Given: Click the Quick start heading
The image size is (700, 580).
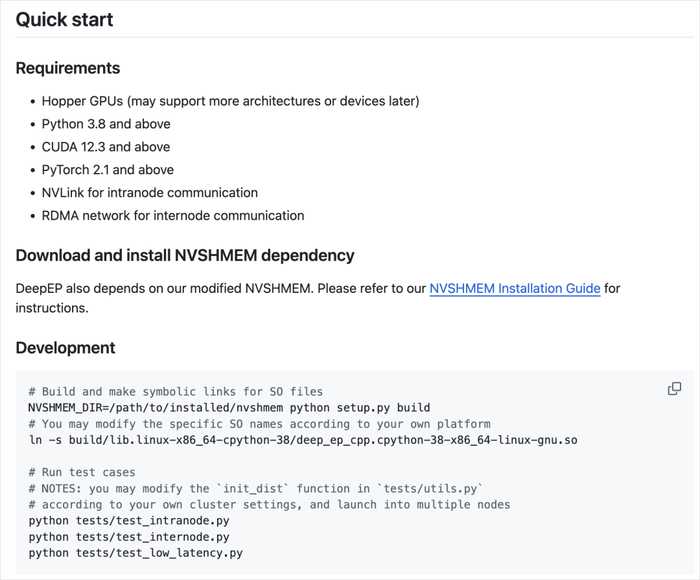Looking at the screenshot, I should click(x=64, y=19).
